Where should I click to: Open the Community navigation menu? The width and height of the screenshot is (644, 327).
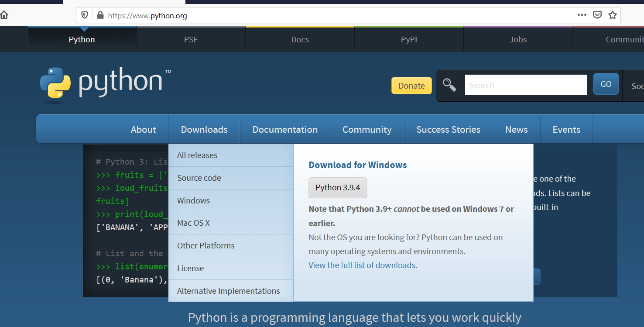coord(367,129)
